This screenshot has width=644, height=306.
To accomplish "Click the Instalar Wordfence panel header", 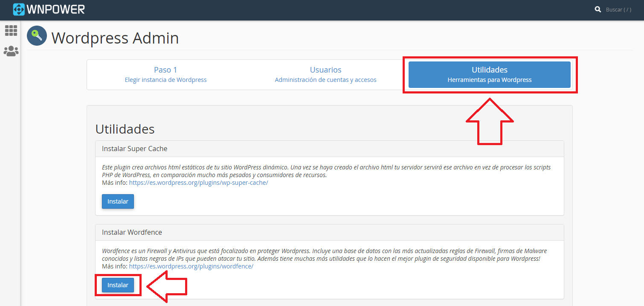I will point(329,233).
